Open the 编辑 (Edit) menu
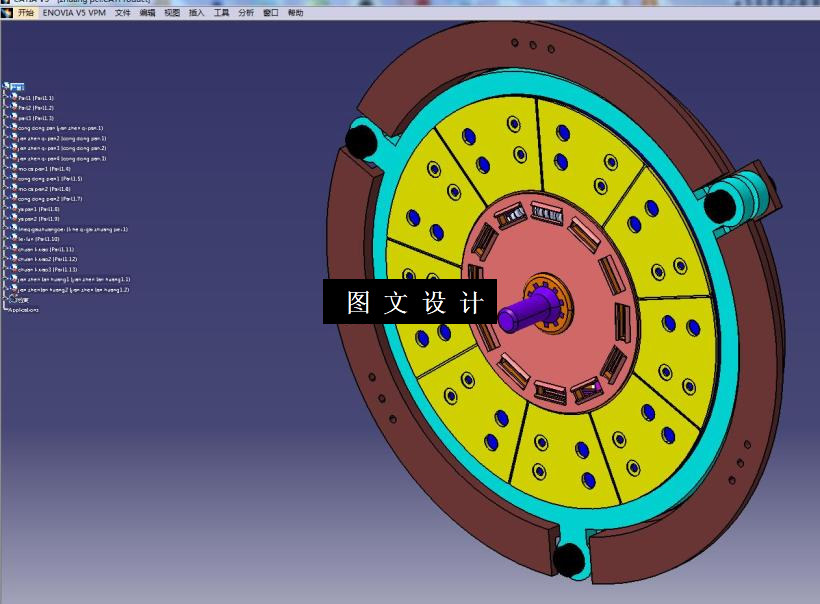820x604 pixels. point(147,13)
